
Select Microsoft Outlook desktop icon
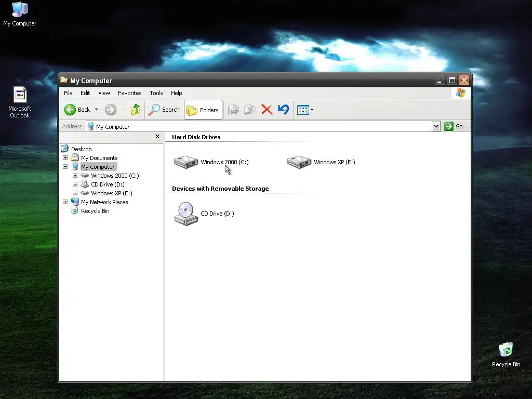coord(20,102)
